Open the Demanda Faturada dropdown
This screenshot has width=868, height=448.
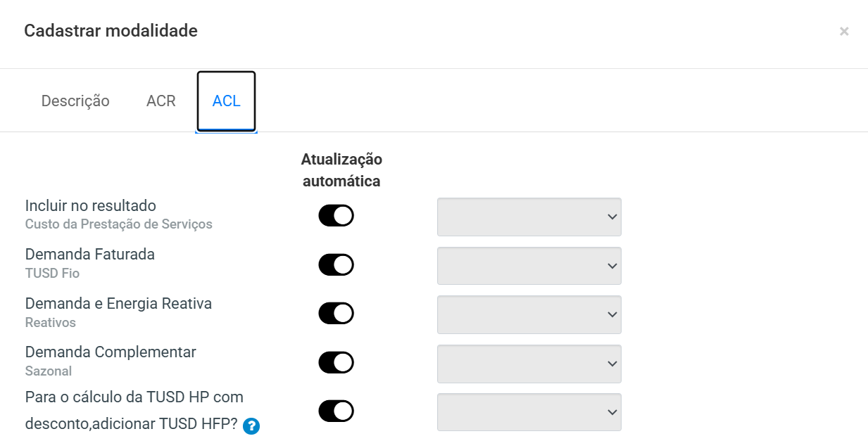[529, 266]
